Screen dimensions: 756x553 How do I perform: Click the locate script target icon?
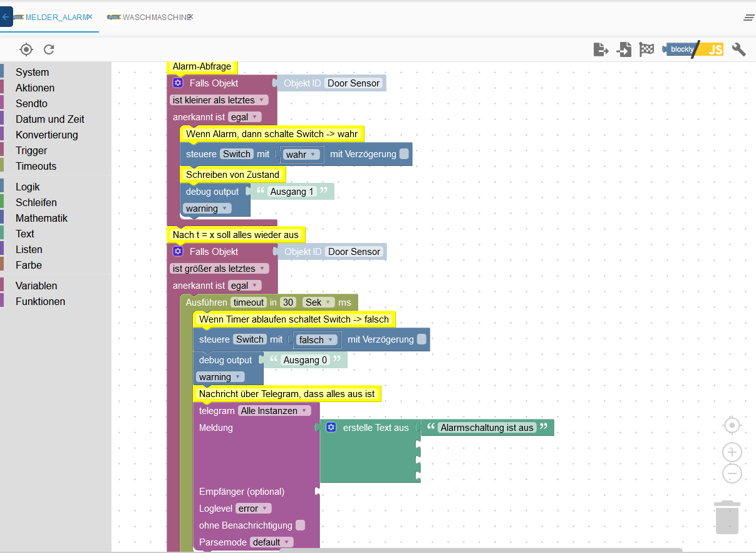(26, 49)
